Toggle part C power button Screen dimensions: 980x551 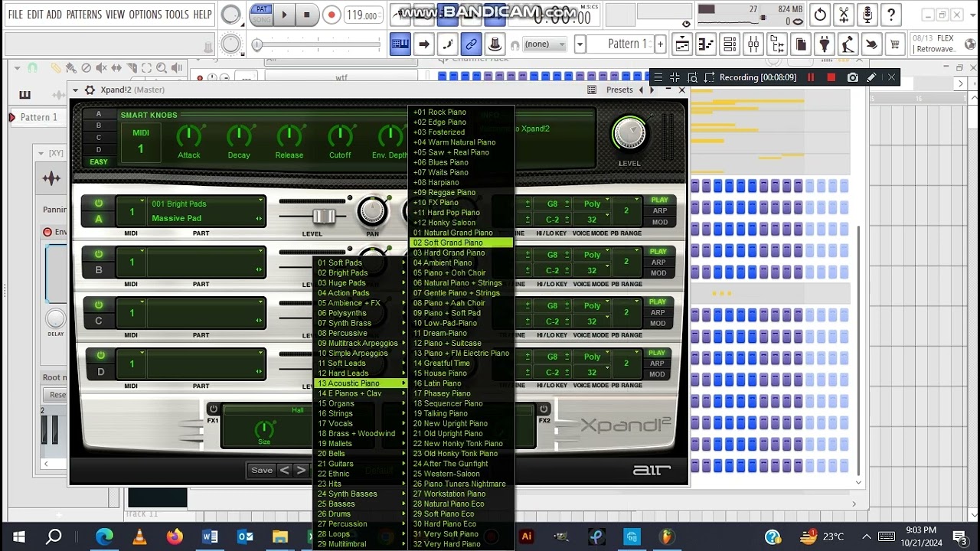click(x=99, y=305)
